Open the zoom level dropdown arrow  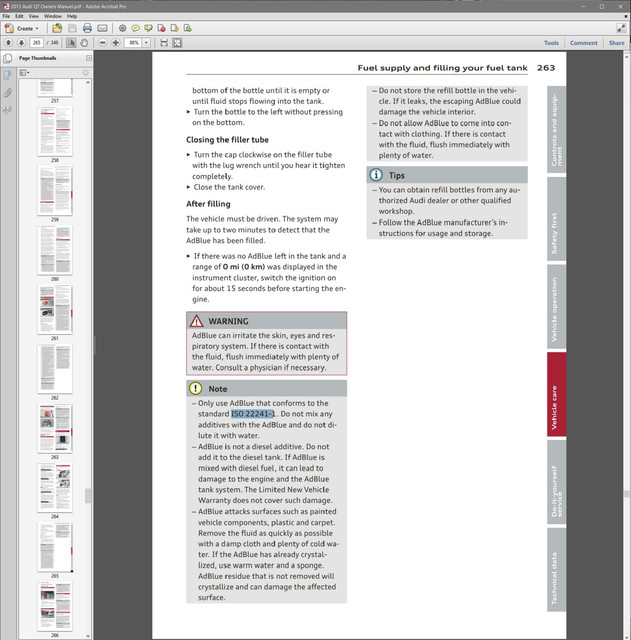(x=146, y=42)
